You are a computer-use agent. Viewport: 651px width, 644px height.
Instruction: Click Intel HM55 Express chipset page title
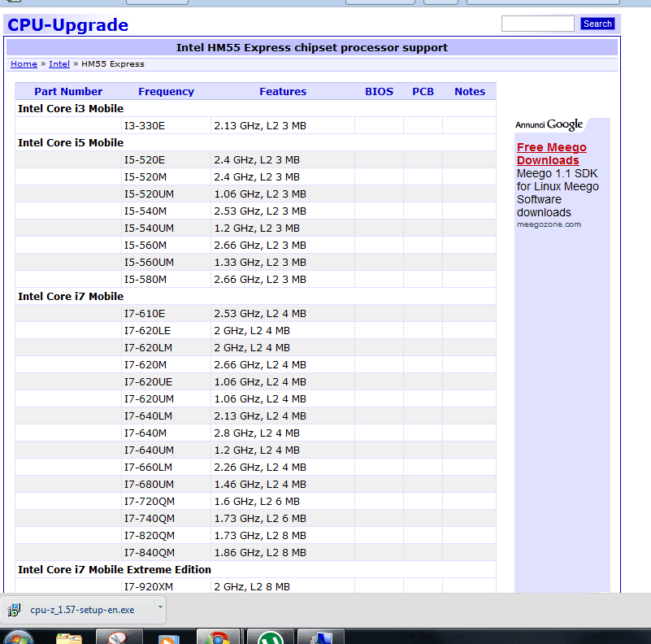coord(312,47)
